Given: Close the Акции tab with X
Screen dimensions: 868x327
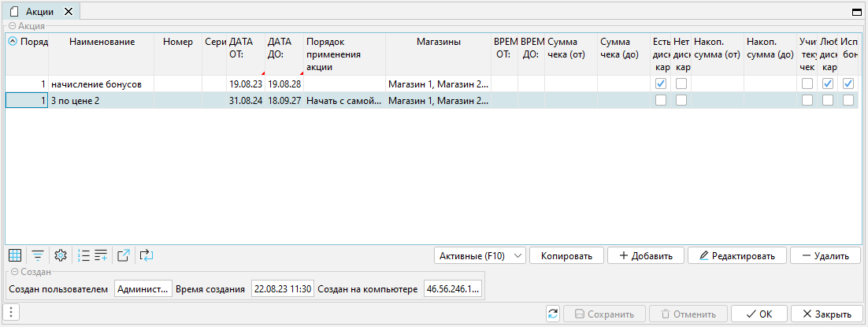Looking at the screenshot, I should 68,12.
